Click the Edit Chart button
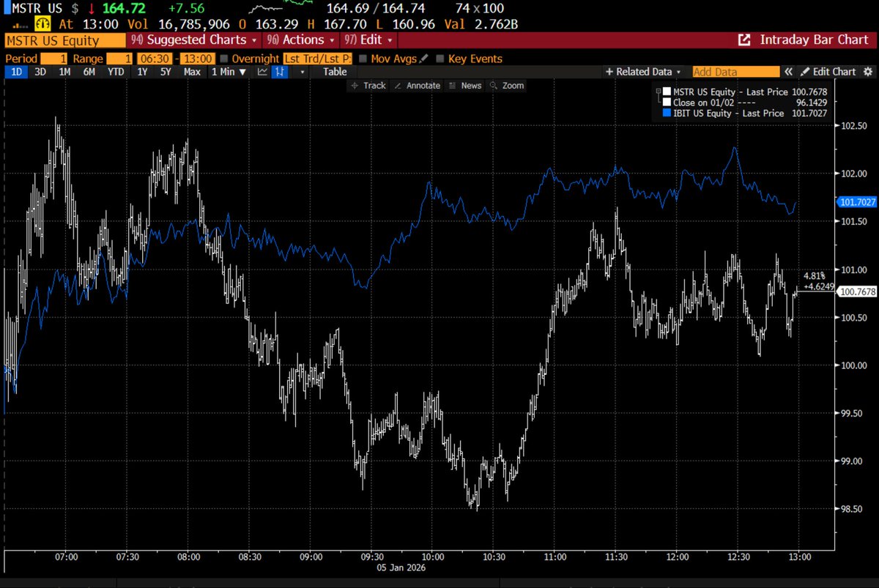Viewport: 879px width, 588px height. pyautogui.click(x=828, y=72)
